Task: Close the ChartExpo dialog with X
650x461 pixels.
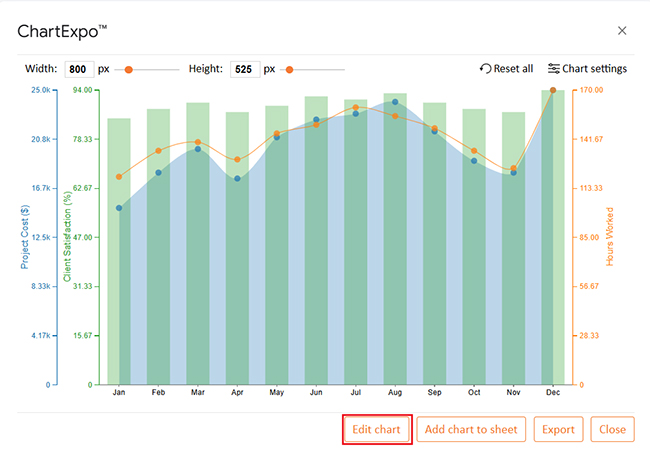Action: pyautogui.click(x=622, y=31)
